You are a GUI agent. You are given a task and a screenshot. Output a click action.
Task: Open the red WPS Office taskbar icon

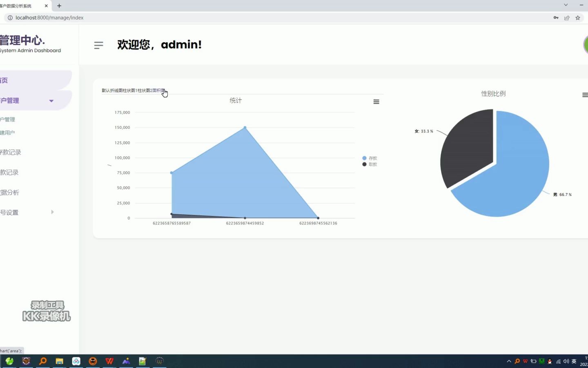click(109, 361)
